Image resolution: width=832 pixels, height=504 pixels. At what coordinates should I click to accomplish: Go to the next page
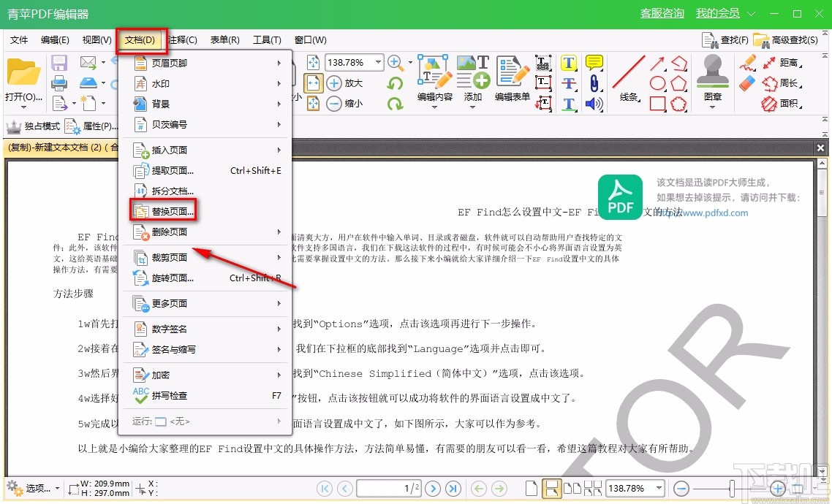click(433, 488)
